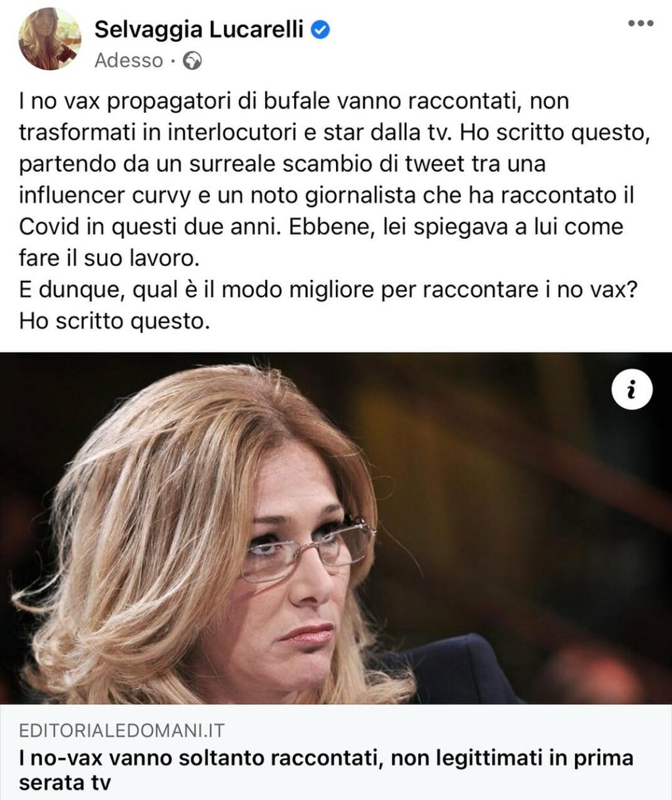
Task: Open the Selvaggia Lucarelli profile name
Action: pyautogui.click(x=199, y=29)
